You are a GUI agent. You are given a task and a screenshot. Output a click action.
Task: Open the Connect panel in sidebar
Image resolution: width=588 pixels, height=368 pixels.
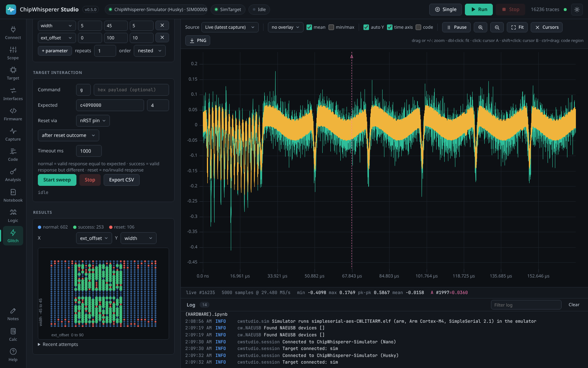pyautogui.click(x=13, y=33)
